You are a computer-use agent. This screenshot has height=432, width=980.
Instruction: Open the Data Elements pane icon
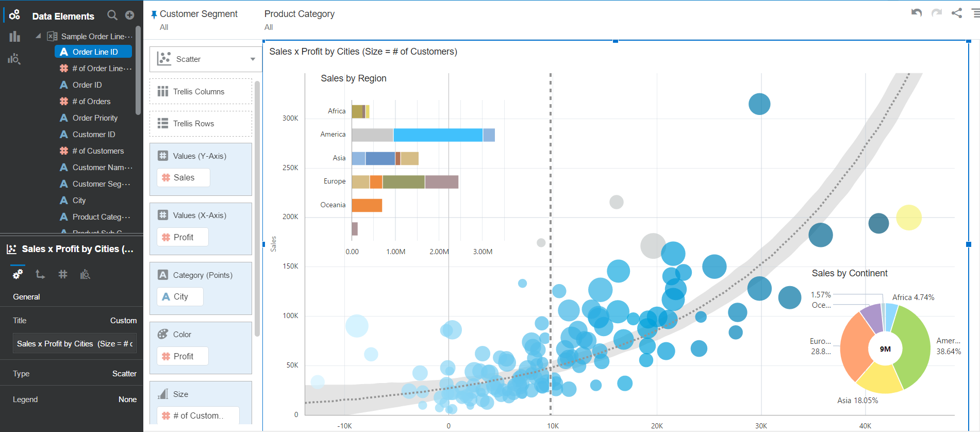pyautogui.click(x=14, y=15)
